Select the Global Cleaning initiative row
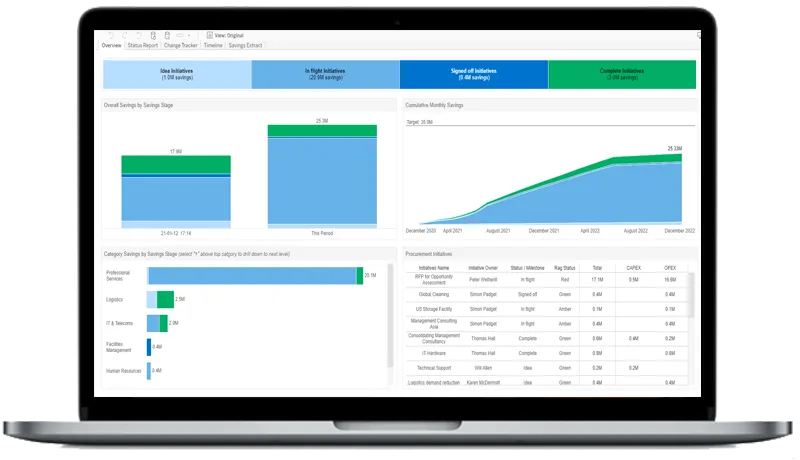 [x=435, y=294]
